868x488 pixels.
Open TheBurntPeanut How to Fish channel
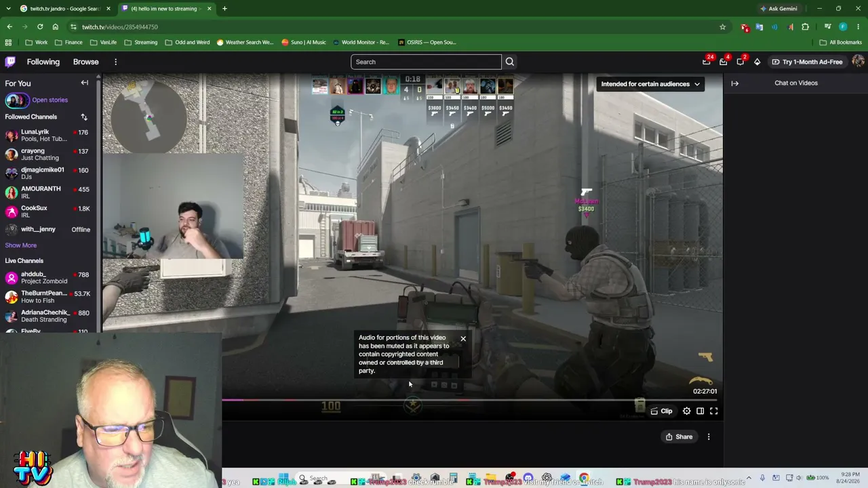47,297
